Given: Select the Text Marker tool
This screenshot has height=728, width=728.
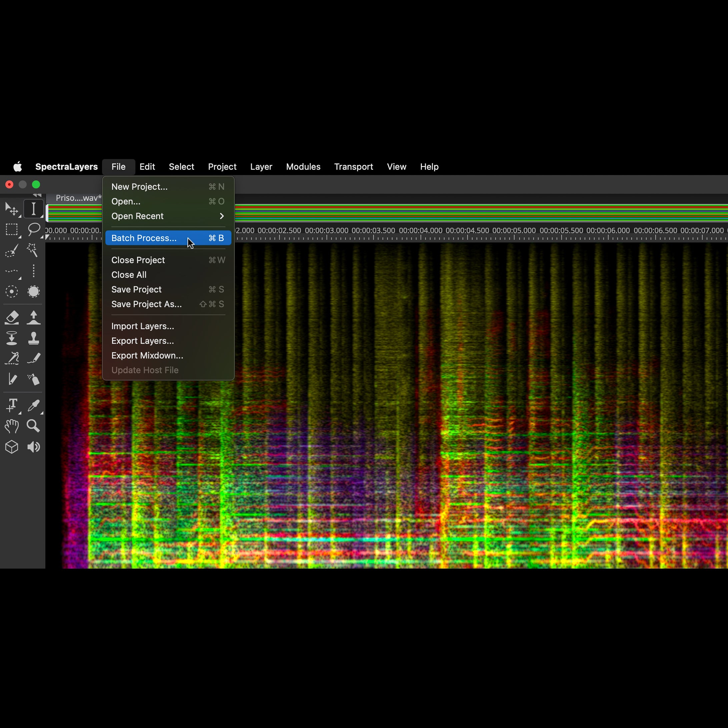Looking at the screenshot, I should point(12,406).
